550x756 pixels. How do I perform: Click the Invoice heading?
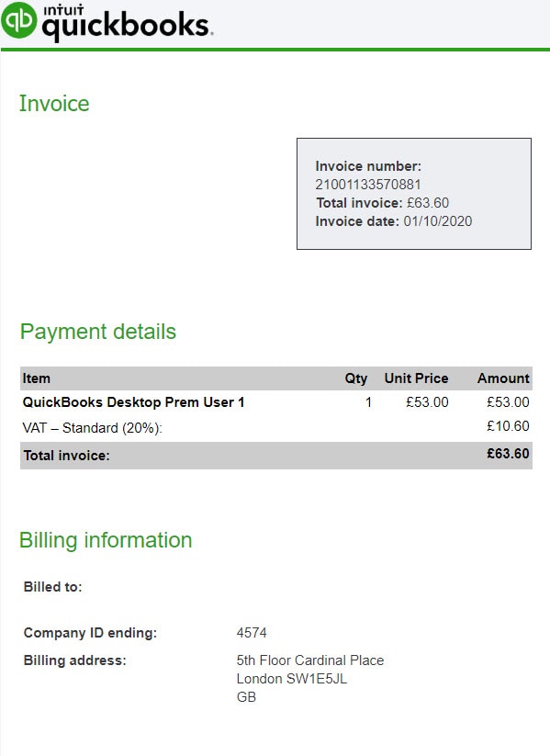pos(54,104)
